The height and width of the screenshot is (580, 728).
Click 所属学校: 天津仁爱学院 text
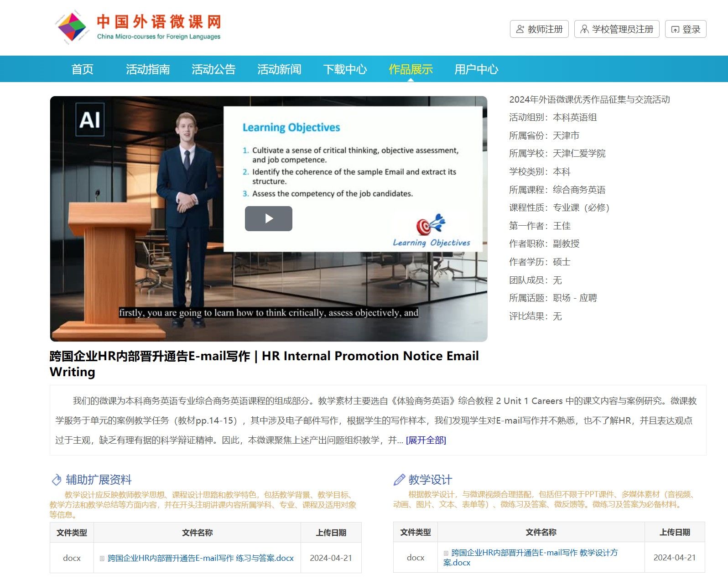tap(557, 154)
